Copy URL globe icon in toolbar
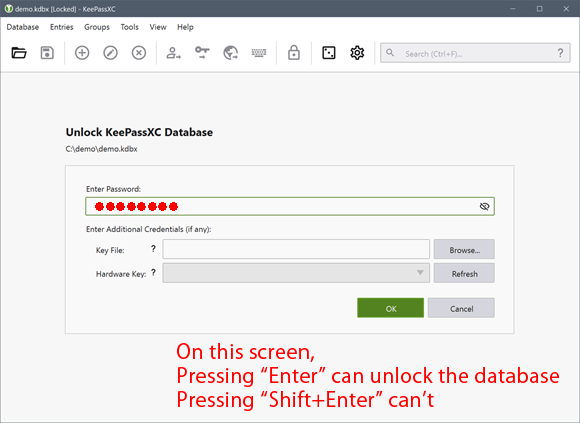 point(230,53)
